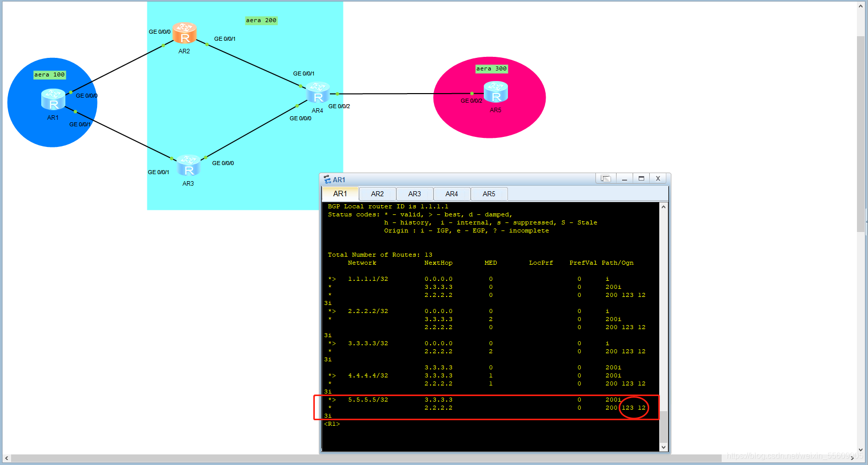Select the 'aera 300' label
This screenshot has width=868, height=465.
tap(491, 68)
